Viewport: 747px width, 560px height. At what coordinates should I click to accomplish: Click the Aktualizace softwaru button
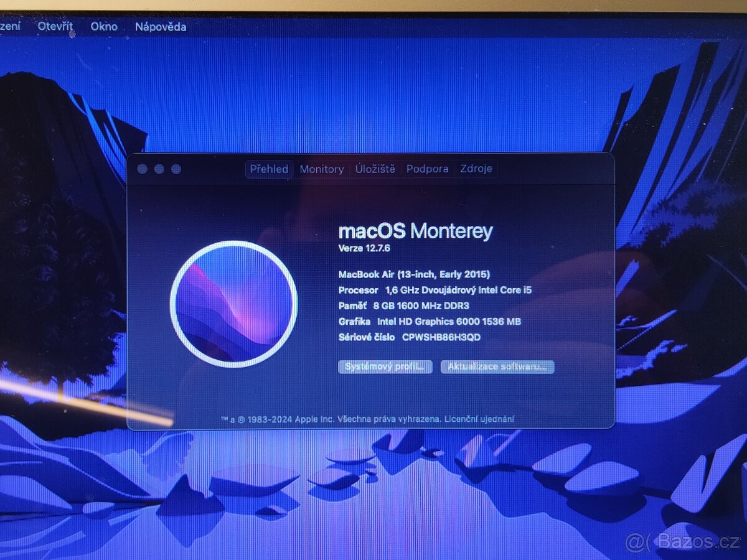pyautogui.click(x=497, y=366)
